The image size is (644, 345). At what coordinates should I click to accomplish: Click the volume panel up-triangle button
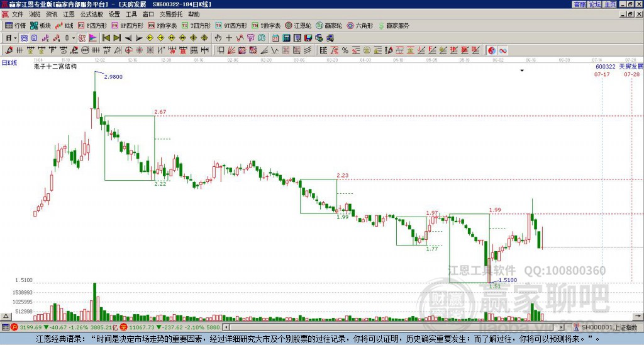[6, 316]
